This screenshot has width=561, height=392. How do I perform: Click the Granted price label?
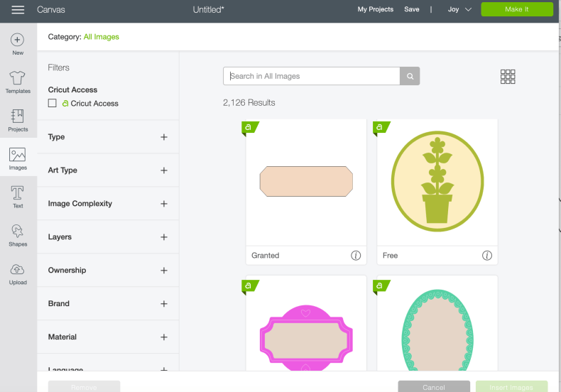click(265, 256)
